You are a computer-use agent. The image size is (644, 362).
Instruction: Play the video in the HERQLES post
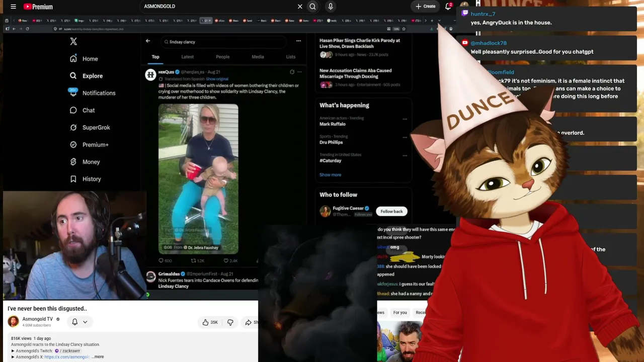[198, 178]
